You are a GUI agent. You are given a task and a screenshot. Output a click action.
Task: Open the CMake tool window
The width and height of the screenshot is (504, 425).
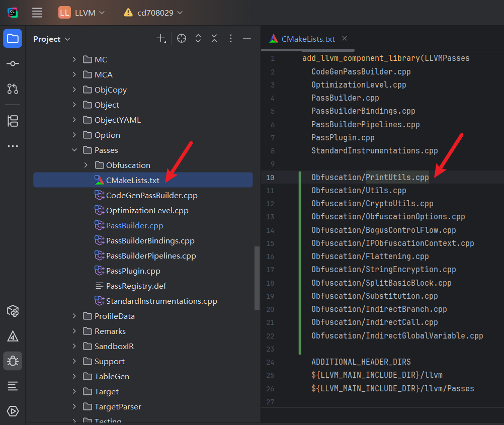click(13, 335)
